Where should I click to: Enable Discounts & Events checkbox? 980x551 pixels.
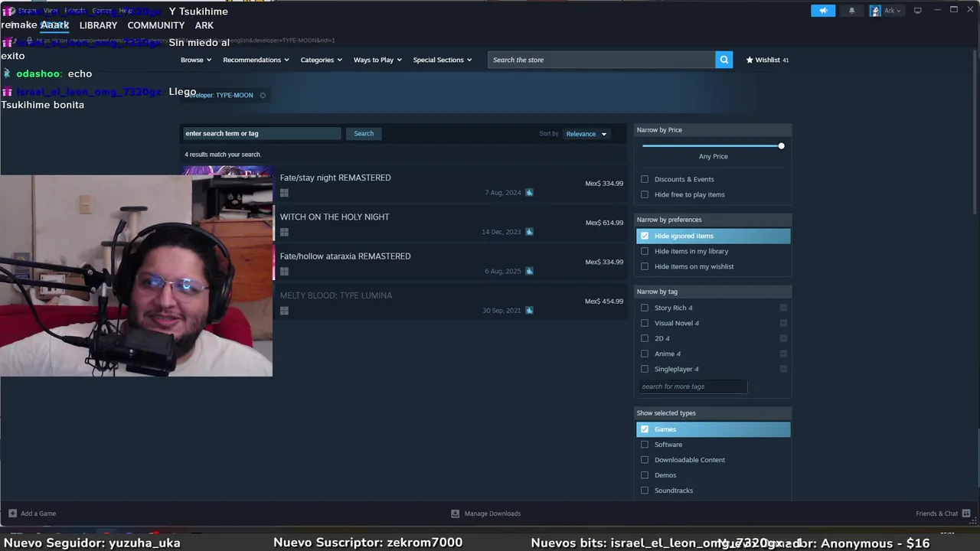click(x=645, y=179)
